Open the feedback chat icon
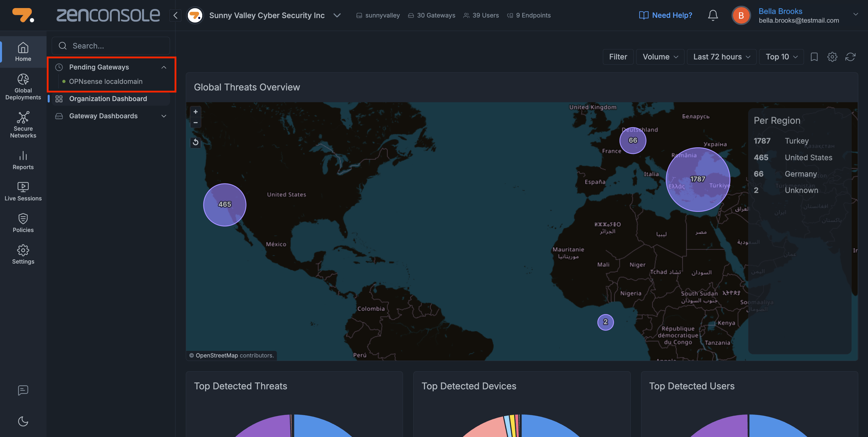 click(23, 390)
